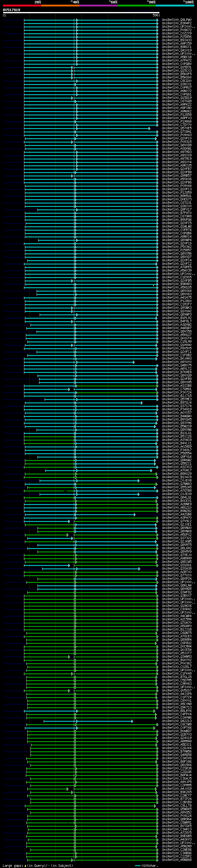
Task: Select the UniRef100_Q1WLW6 label
Action: (x=177, y=226)
